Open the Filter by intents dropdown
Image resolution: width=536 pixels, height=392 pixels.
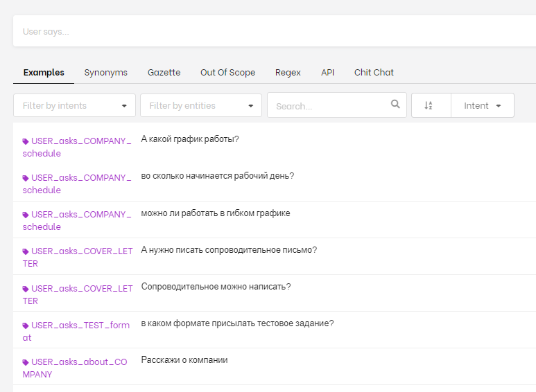74,106
